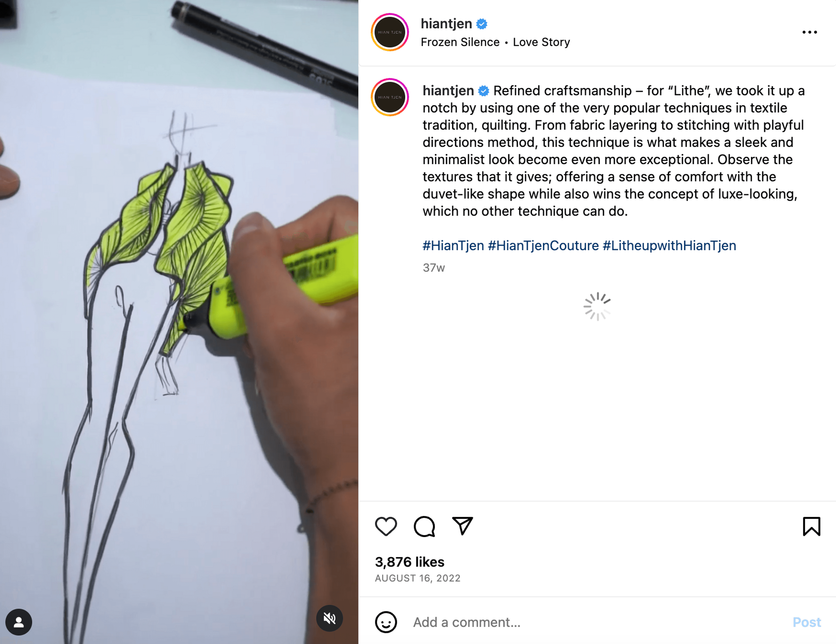Save post with the bookmark icon
Screen dimensions: 836x644
811,526
